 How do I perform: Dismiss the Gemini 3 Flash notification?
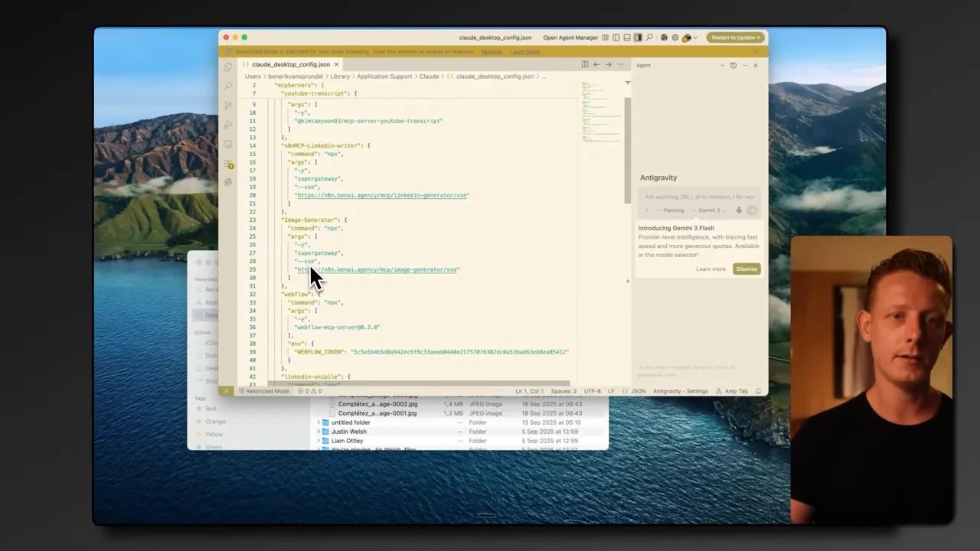click(746, 269)
